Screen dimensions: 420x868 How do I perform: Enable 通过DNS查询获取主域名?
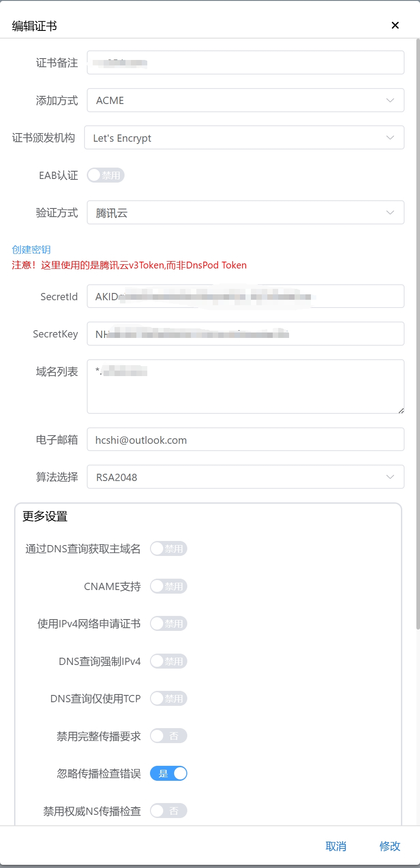point(168,548)
